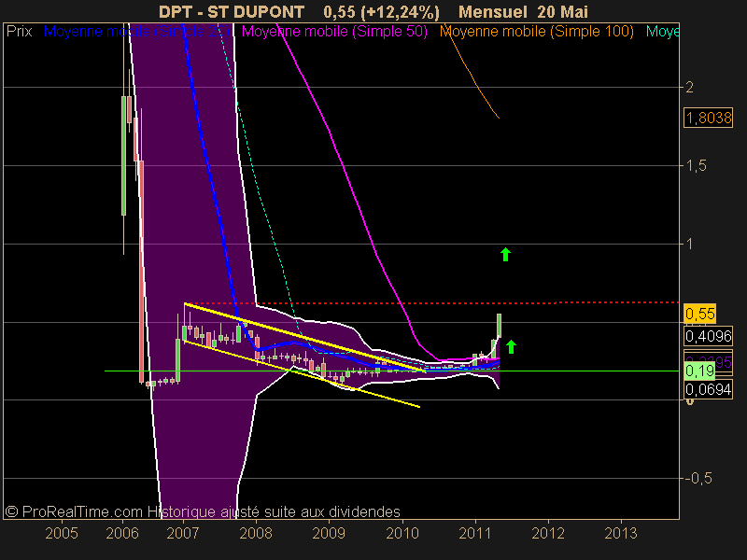Click the green up arrow near price level 1

505,254
